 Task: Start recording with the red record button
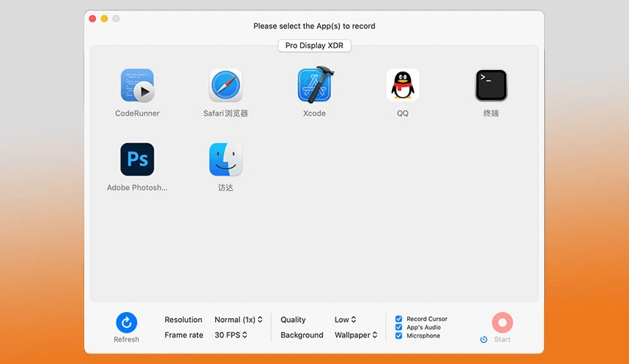click(503, 323)
